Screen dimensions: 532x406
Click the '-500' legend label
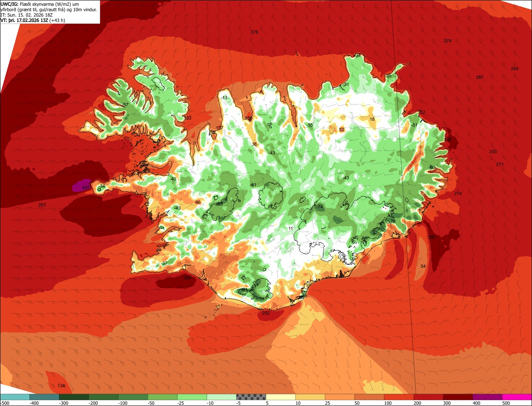(5, 403)
